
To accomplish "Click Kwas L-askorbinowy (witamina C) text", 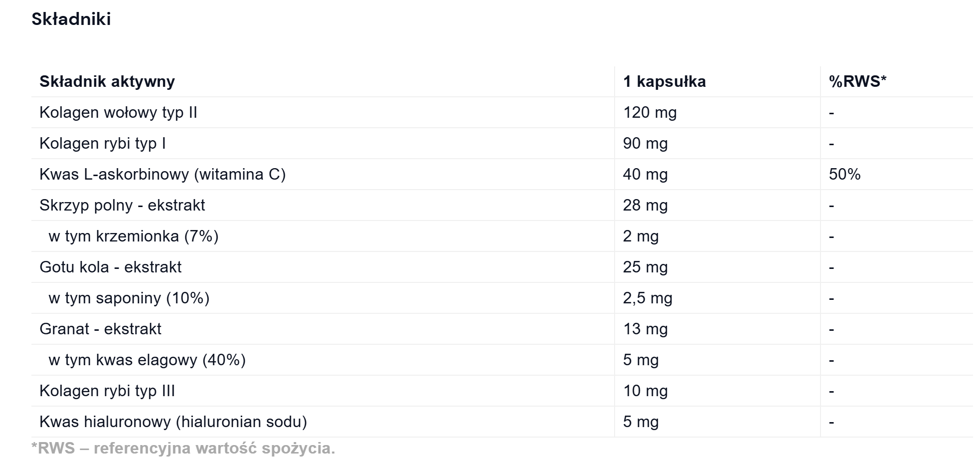I will coord(163,174).
